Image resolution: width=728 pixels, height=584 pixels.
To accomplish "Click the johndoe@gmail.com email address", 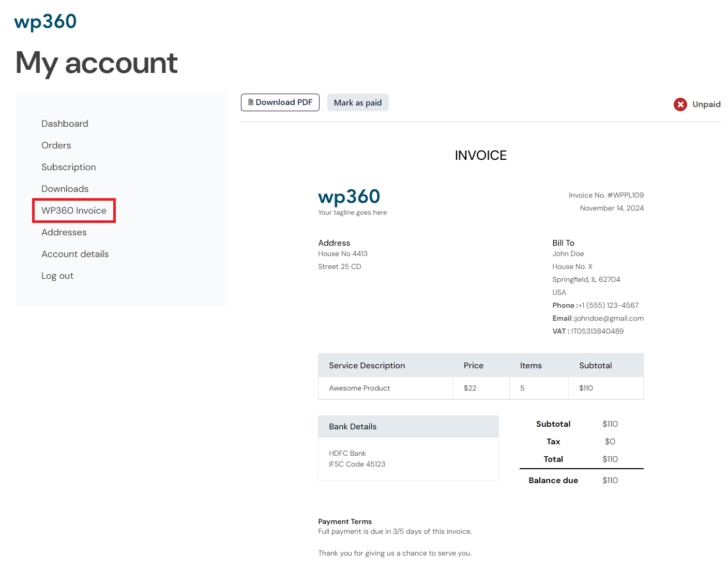I will pos(610,318).
